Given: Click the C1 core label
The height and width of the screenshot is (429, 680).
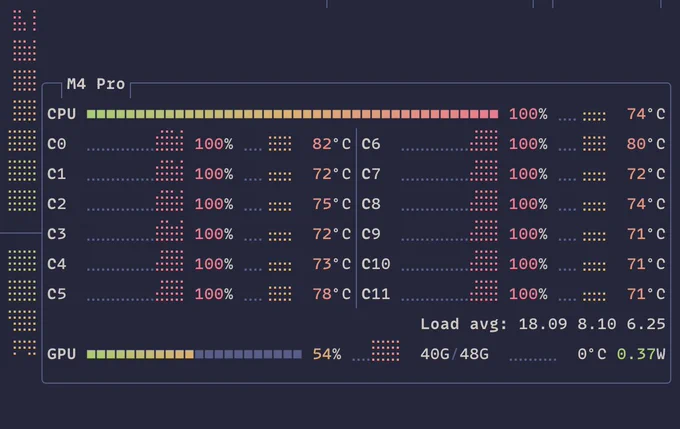Looking at the screenshot, I should pyautogui.click(x=57, y=174).
